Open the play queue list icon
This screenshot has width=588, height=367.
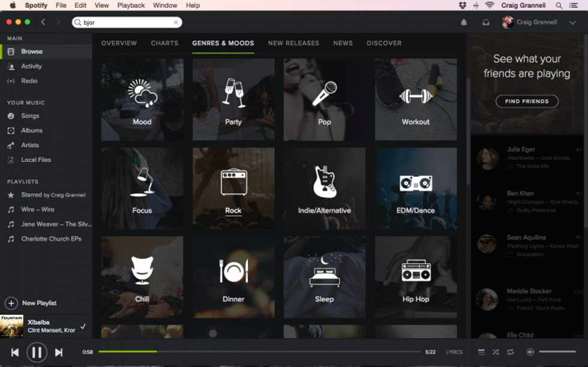481,352
